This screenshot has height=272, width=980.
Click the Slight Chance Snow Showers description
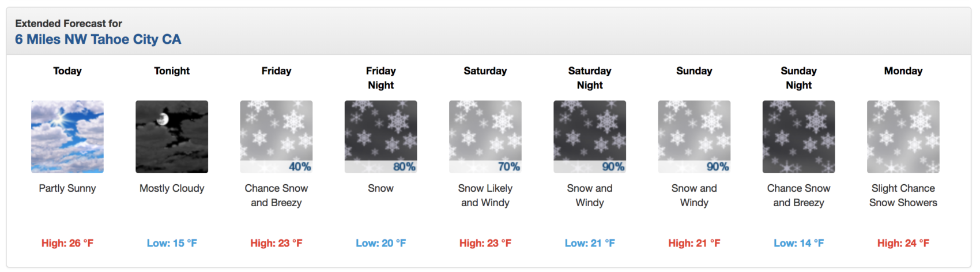[x=903, y=195]
